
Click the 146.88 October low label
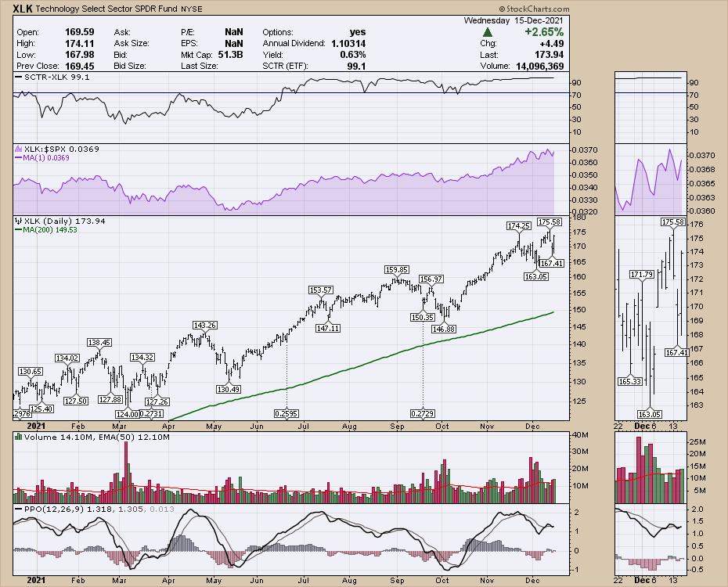point(444,329)
